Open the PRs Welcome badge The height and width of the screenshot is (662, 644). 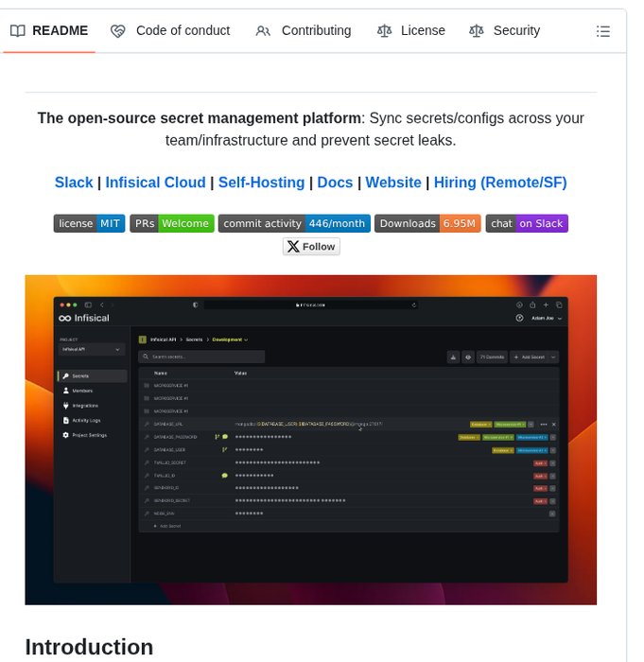click(171, 223)
